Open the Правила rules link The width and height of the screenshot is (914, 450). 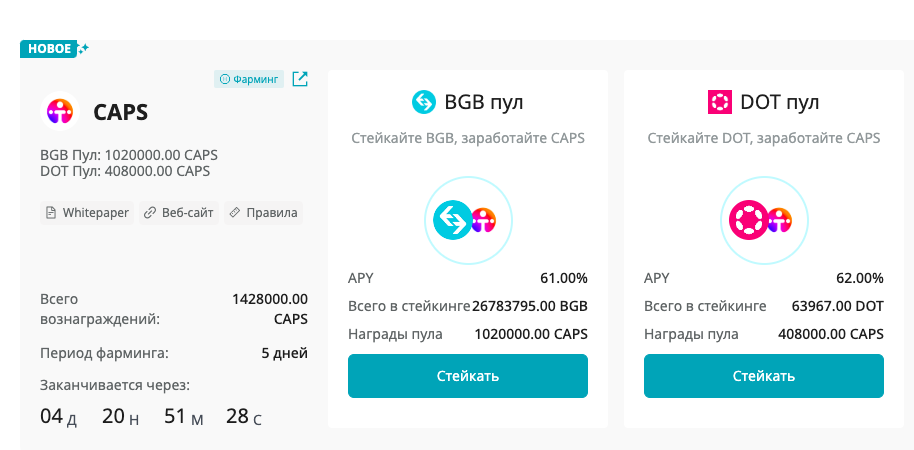coord(263,212)
